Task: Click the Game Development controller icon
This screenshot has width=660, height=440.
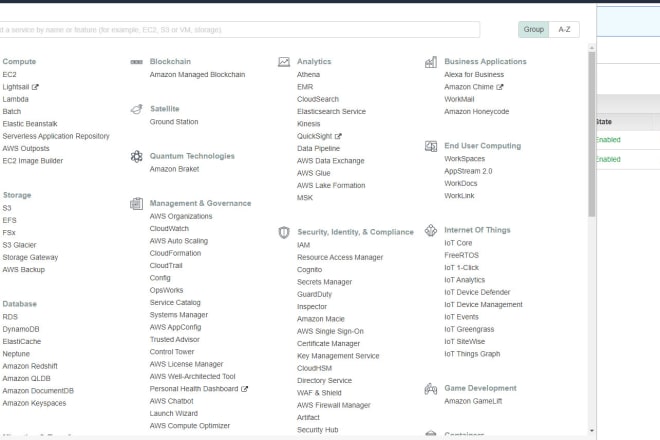Action: pos(431,389)
